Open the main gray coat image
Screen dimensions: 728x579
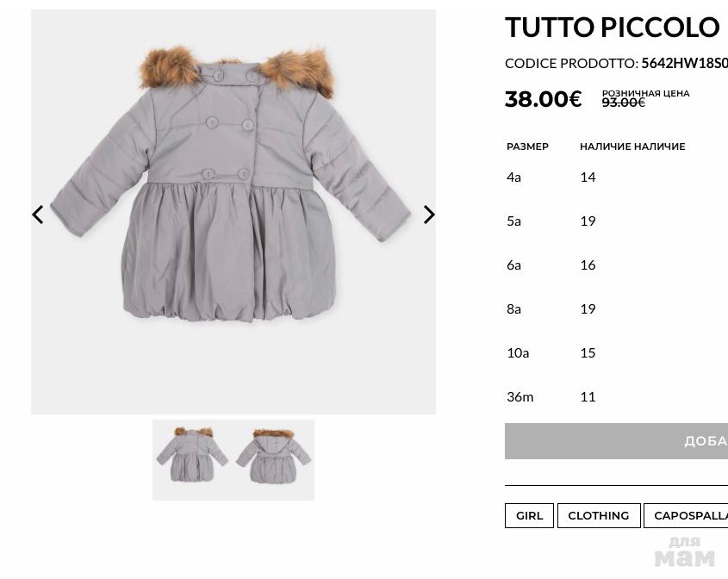pos(233,212)
